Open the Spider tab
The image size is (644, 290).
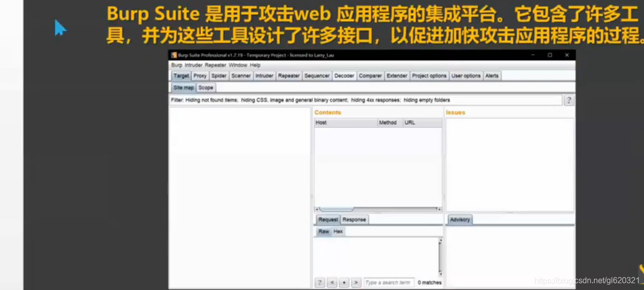[219, 76]
